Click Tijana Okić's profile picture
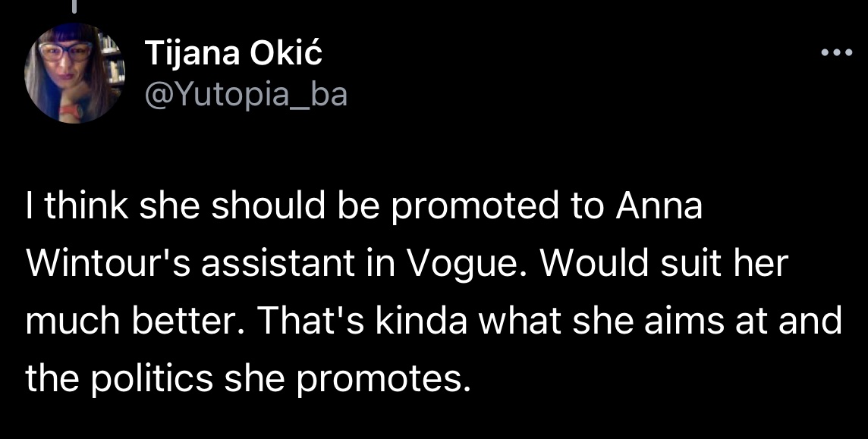Viewport: 868px width, 439px height. pyautogui.click(x=74, y=73)
